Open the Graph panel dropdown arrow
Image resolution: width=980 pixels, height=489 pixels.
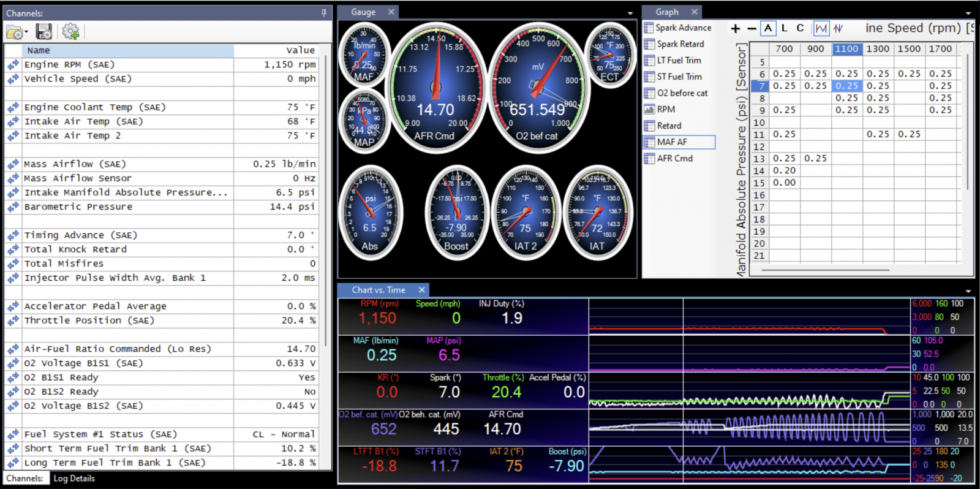tap(968, 13)
